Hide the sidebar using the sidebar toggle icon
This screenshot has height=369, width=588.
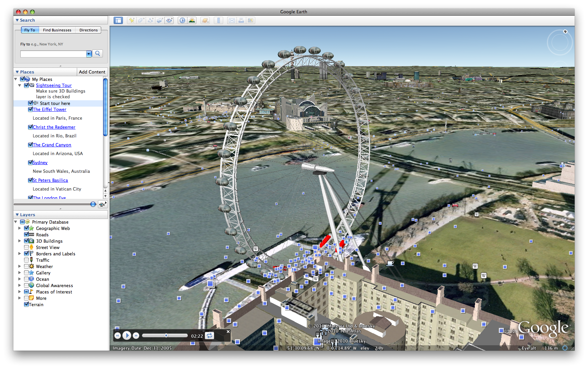tap(118, 20)
